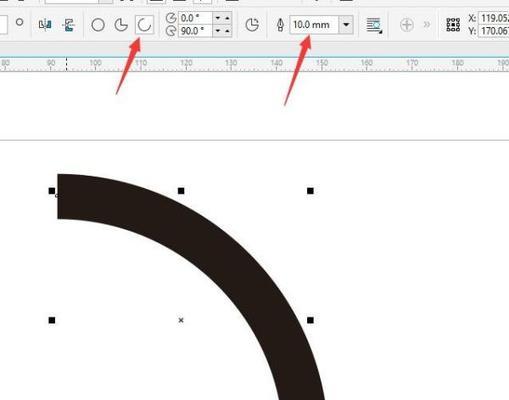This screenshot has height=400, width=509.
Task: Click the object origin grid icon
Action: pyautogui.click(x=453, y=25)
